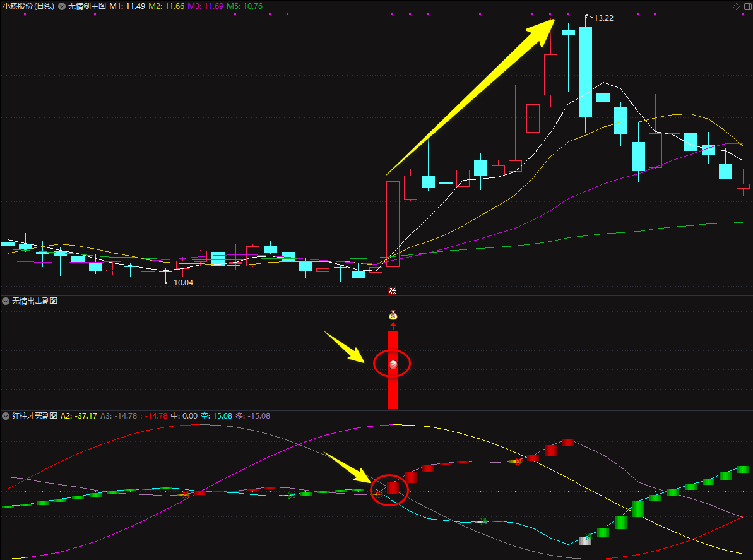Click the 无情剑主图 indicator title

point(87,6)
